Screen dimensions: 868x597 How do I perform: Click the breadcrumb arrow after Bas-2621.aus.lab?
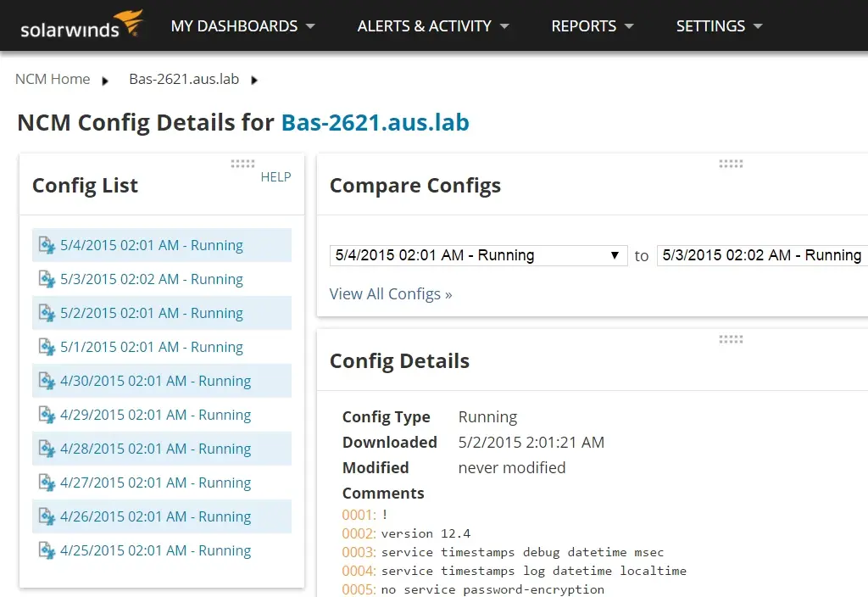pos(253,79)
